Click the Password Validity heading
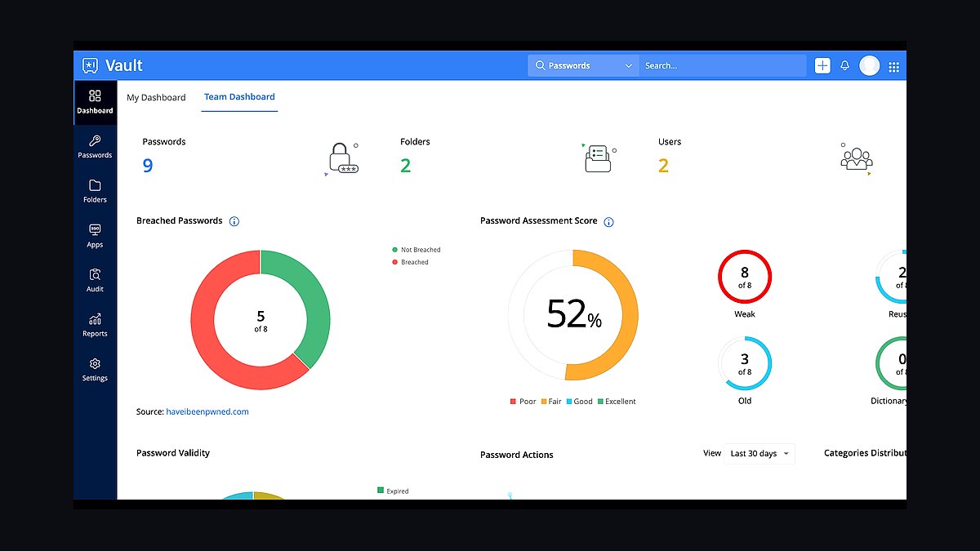 pyautogui.click(x=173, y=453)
